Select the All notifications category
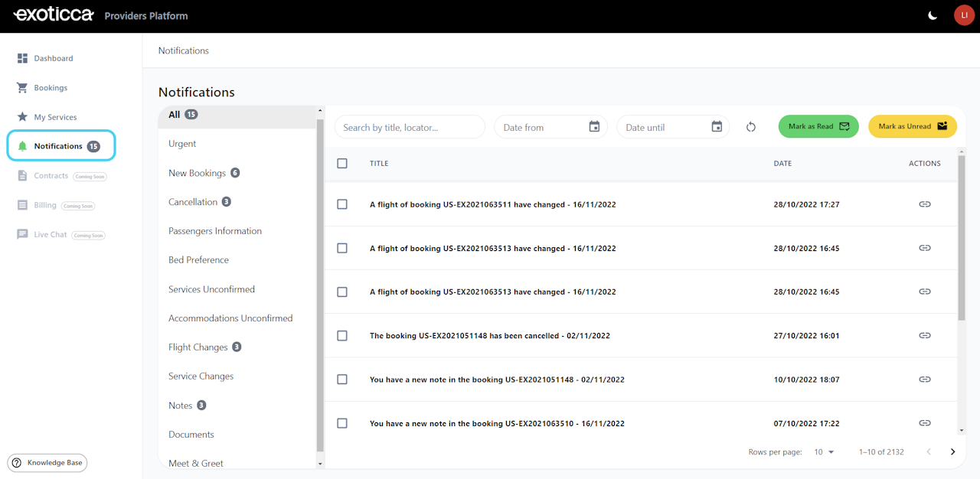 [x=237, y=115]
